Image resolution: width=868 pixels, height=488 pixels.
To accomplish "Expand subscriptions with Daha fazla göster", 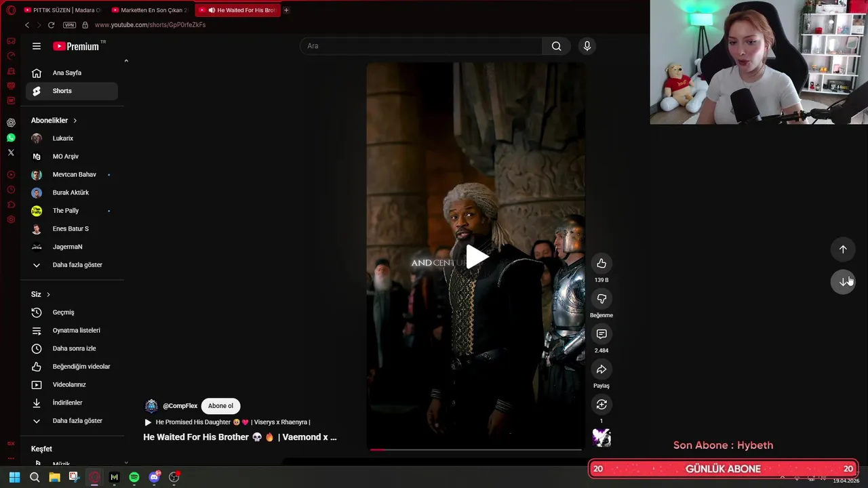I will click(x=72, y=265).
